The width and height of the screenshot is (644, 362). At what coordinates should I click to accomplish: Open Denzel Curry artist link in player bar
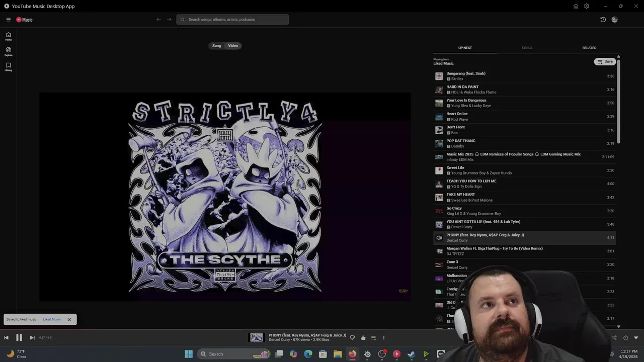click(279, 340)
